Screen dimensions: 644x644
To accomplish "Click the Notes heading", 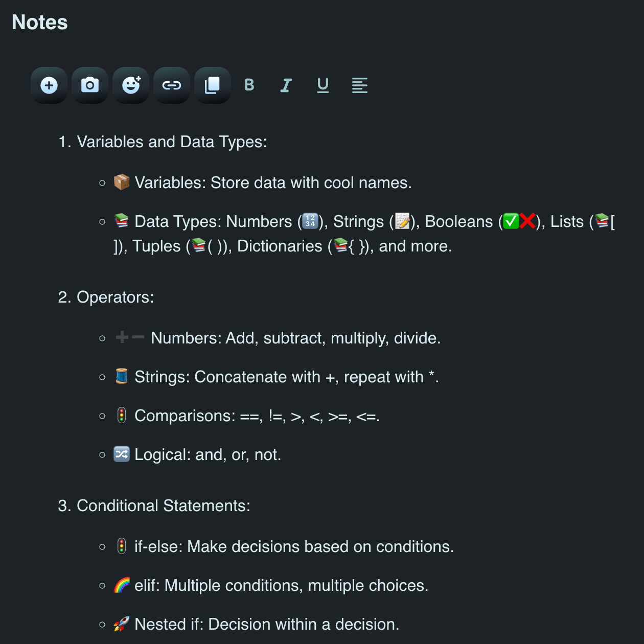I will click(x=40, y=22).
